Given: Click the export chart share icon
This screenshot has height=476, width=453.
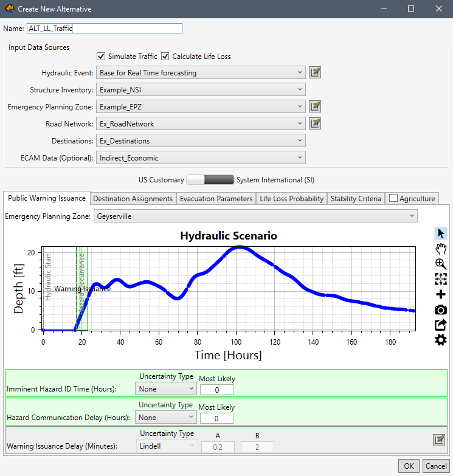Looking at the screenshot, I should pyautogui.click(x=441, y=325).
